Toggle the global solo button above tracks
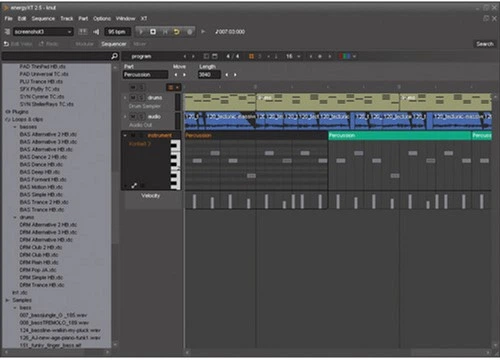This screenshot has width=500, height=360. pos(141,87)
